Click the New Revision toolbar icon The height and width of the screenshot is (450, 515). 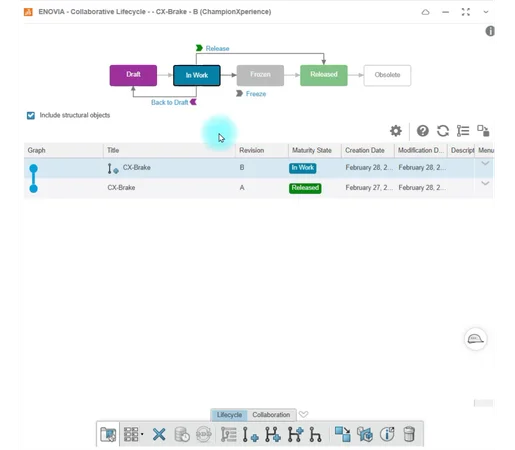pyautogui.click(x=250, y=434)
